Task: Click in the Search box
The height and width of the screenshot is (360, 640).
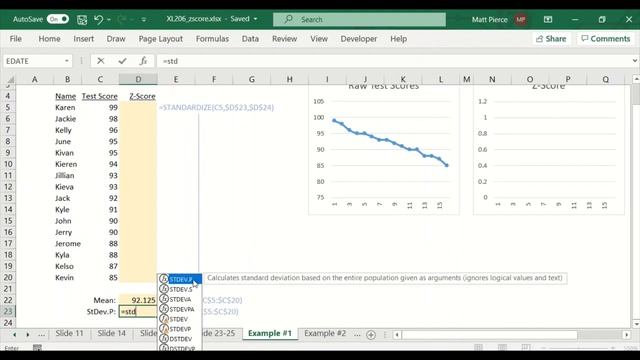Action: coord(359,19)
